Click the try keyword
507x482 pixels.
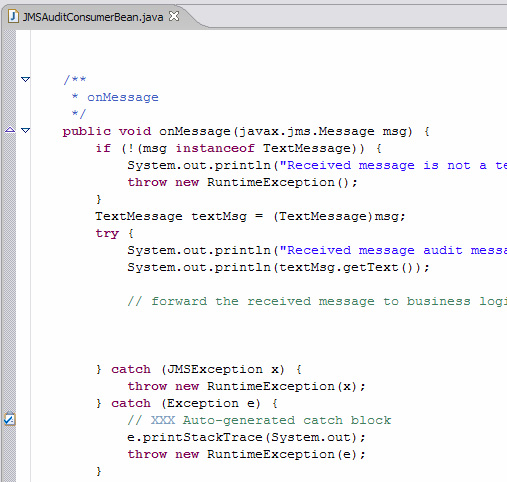(x=107, y=233)
